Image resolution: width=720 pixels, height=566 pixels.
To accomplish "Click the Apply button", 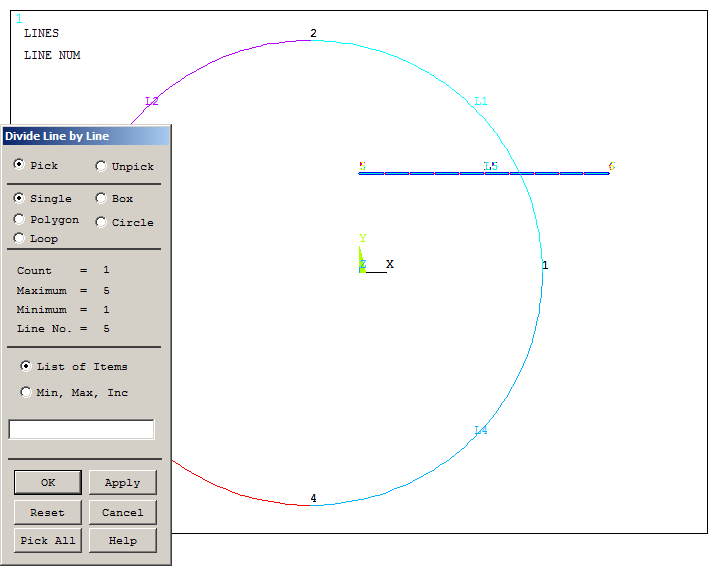I will 123,482.
